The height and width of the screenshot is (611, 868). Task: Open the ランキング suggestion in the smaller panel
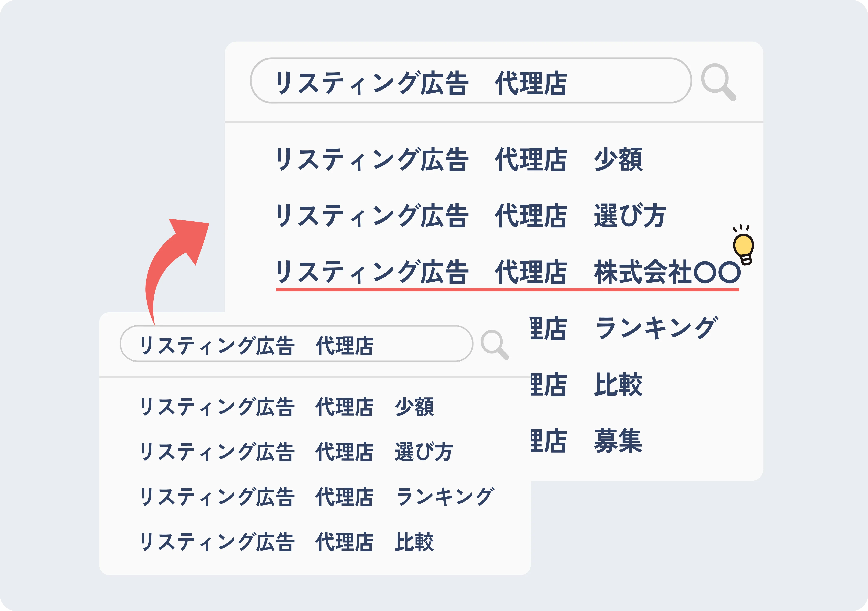pos(316,497)
